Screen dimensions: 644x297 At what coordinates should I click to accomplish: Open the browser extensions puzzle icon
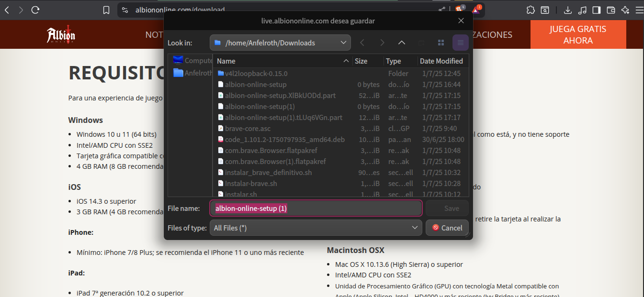tap(531, 10)
